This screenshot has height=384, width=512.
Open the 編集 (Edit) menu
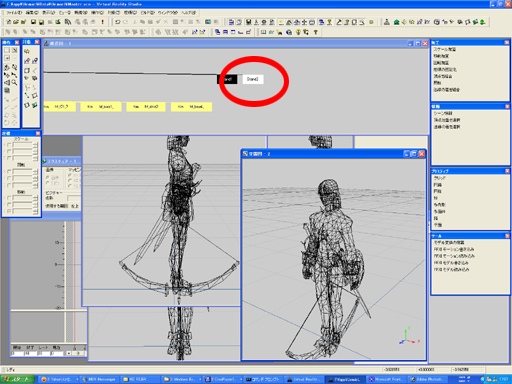pyautogui.click(x=32, y=13)
